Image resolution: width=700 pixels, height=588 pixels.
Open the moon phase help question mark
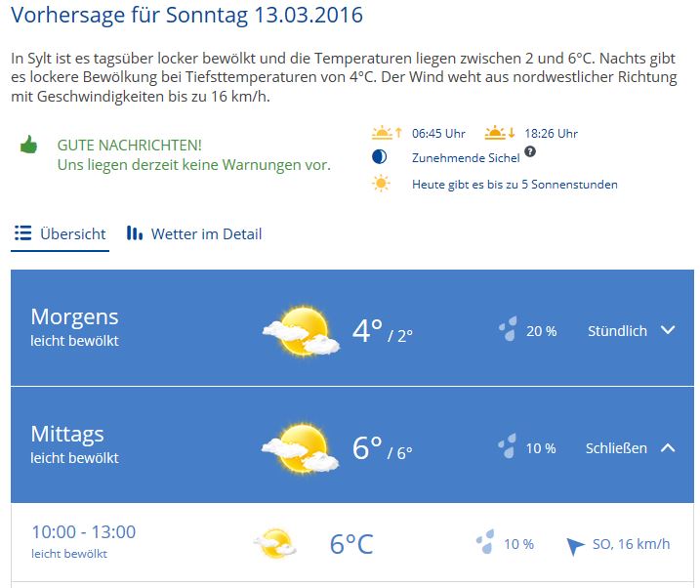[530, 152]
